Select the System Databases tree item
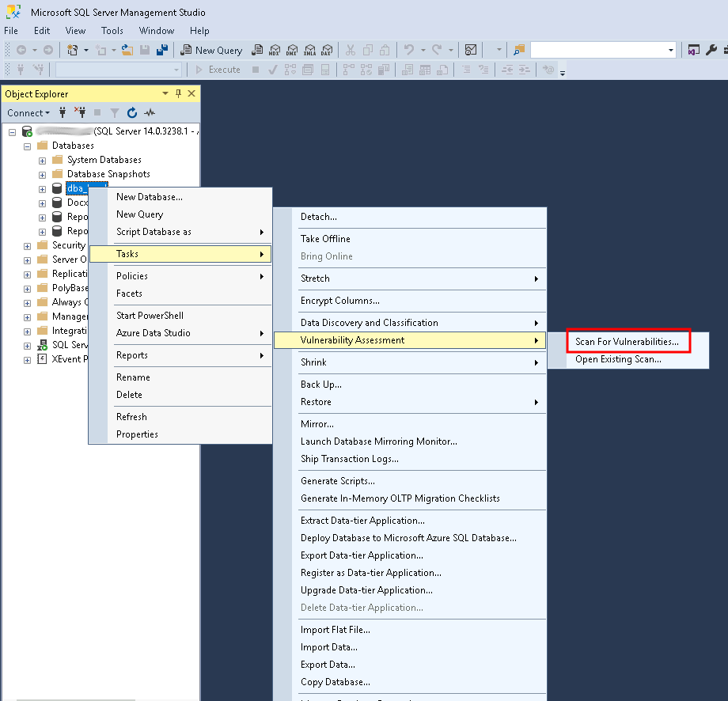This screenshot has height=701, width=728. pos(104,160)
